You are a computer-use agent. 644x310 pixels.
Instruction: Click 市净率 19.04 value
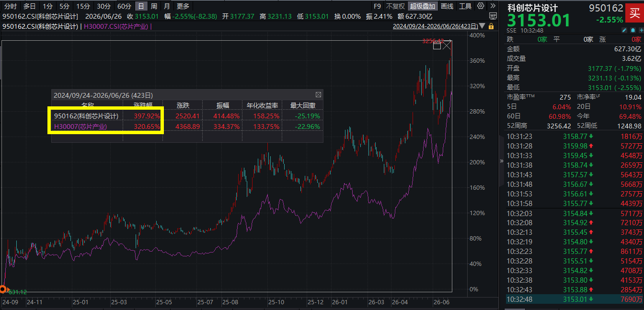pos(633,97)
